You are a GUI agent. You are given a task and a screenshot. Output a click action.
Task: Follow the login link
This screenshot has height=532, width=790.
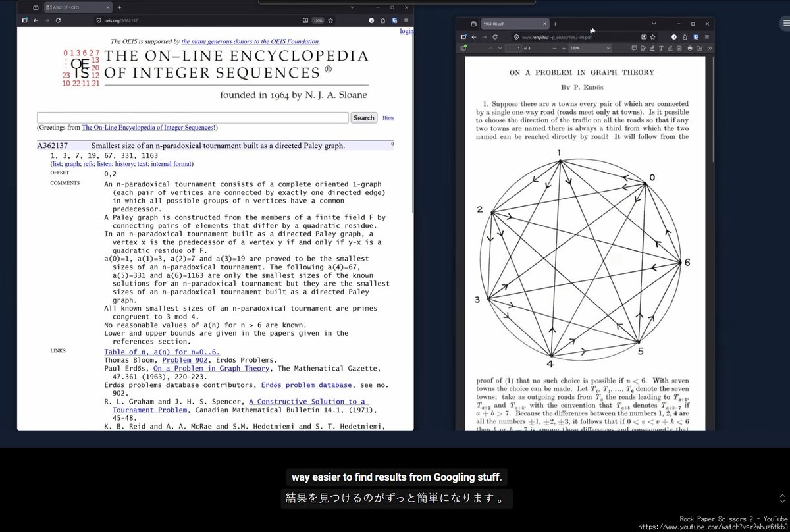point(407,31)
